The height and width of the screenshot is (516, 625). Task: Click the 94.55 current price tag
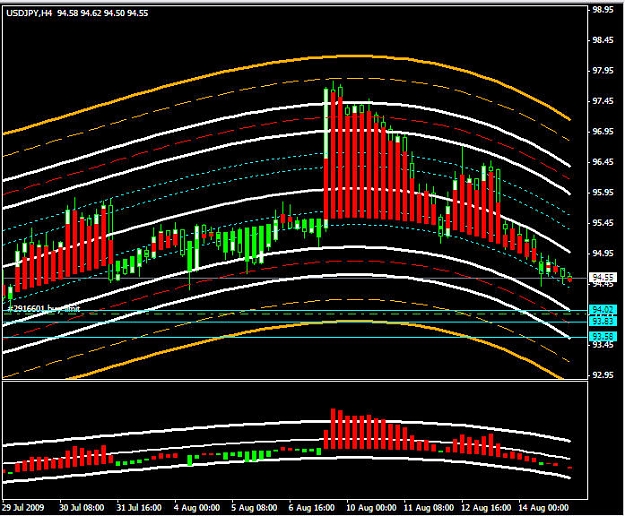pyautogui.click(x=603, y=277)
